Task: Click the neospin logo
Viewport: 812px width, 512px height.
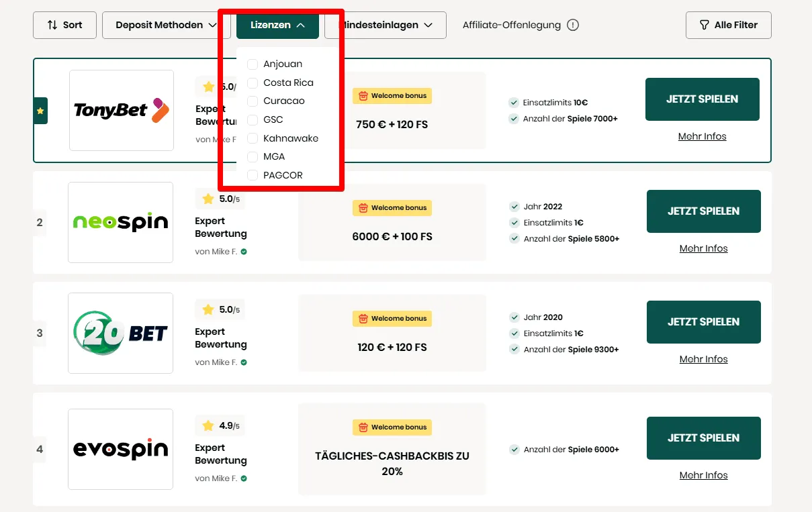Action: tap(120, 222)
